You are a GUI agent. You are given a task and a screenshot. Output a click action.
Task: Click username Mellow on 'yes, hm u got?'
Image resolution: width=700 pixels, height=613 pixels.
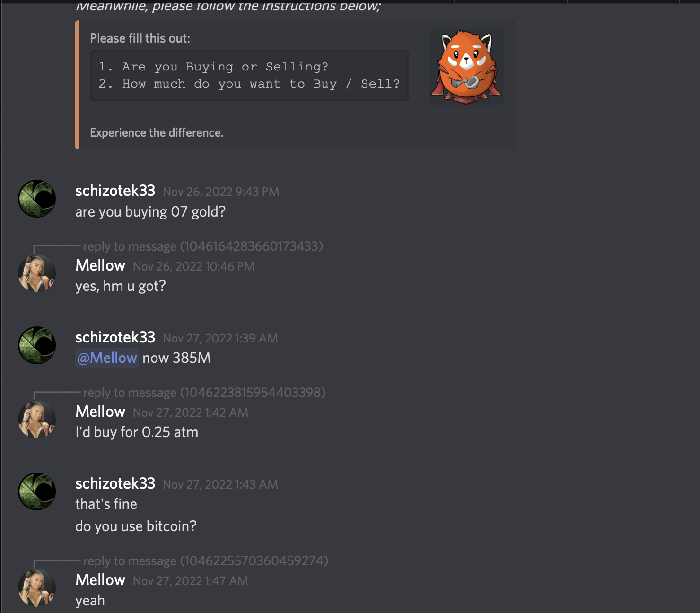(100, 265)
